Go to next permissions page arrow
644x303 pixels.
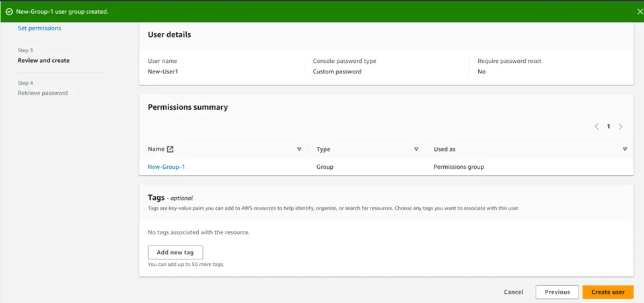620,126
